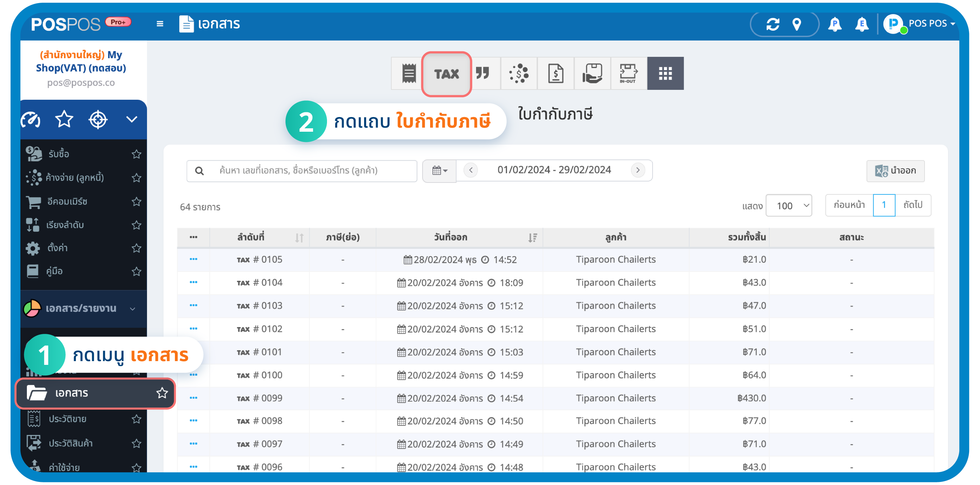Viewport: 980px width, 485px height.
Task: Click the sync refresh icon in header
Action: pyautogui.click(x=772, y=25)
